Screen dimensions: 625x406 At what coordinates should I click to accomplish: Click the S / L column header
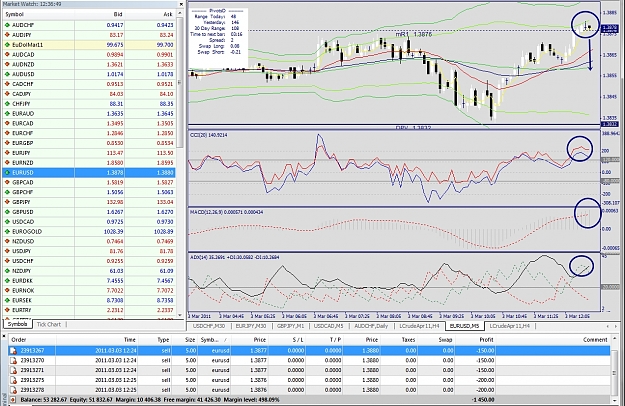click(x=286, y=340)
